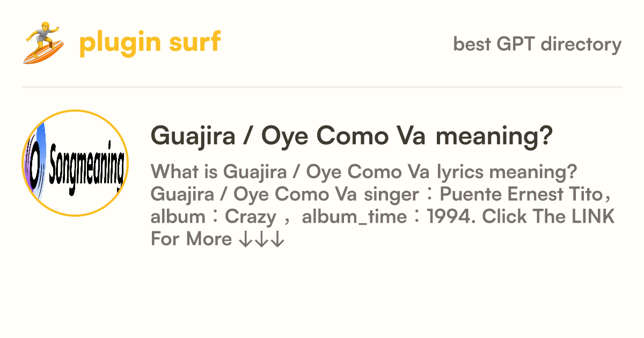The image size is (644, 338).
Task: Click the word directory in the header
Action: pyautogui.click(x=581, y=44)
